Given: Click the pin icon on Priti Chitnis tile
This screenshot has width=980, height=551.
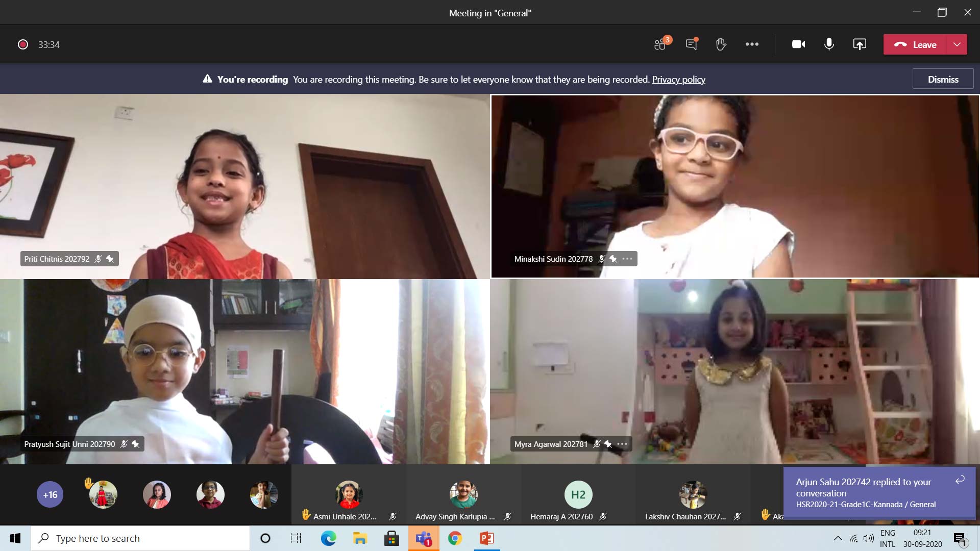Looking at the screenshot, I should pos(110,259).
